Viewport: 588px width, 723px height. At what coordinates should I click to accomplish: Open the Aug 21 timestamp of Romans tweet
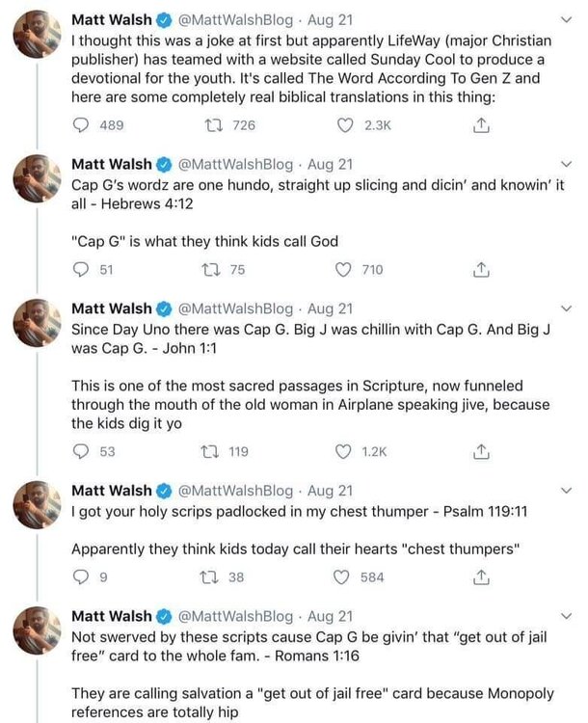(x=330, y=617)
